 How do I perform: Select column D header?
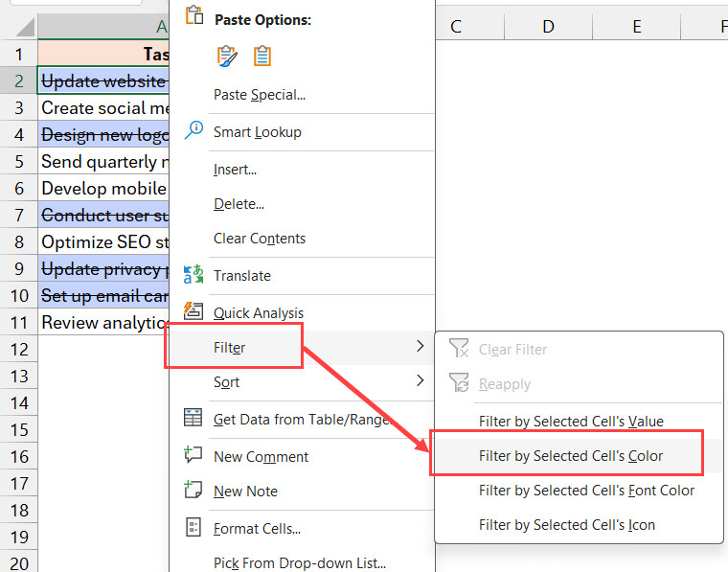pyautogui.click(x=548, y=27)
